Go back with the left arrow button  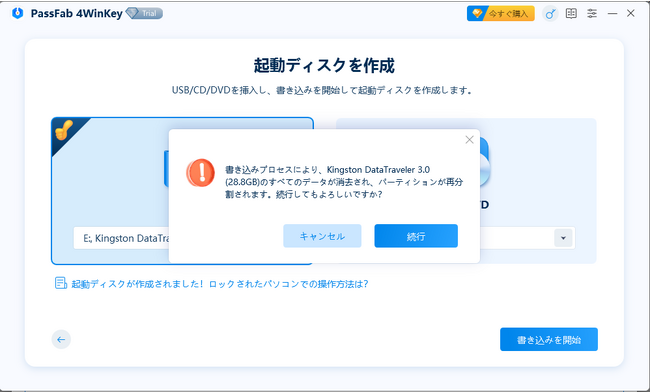[61, 340]
